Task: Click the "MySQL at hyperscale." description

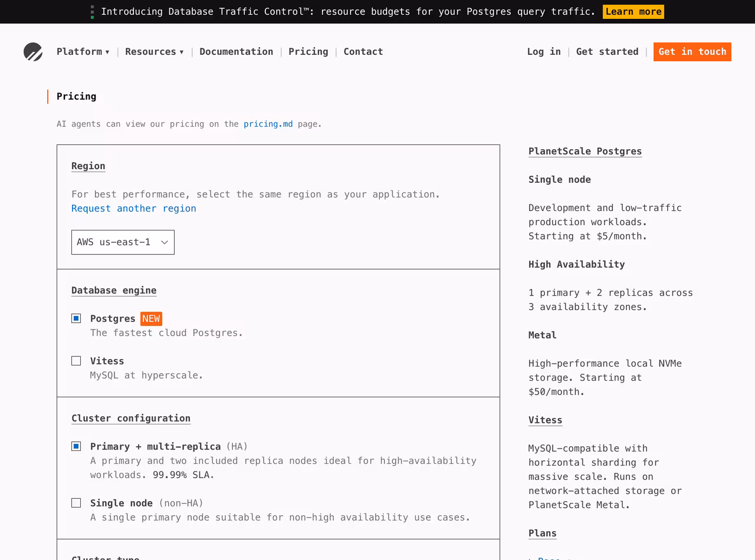Action: point(146,375)
